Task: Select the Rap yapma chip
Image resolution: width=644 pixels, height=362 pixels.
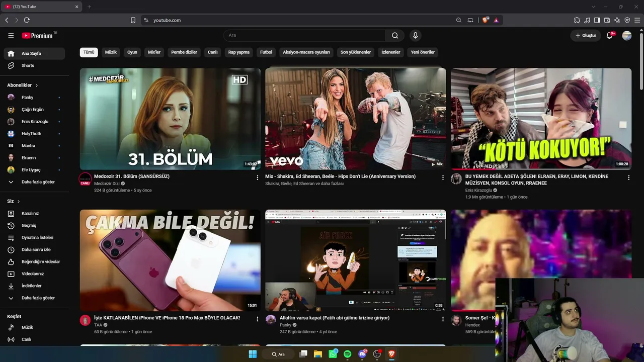Action: coord(239,52)
